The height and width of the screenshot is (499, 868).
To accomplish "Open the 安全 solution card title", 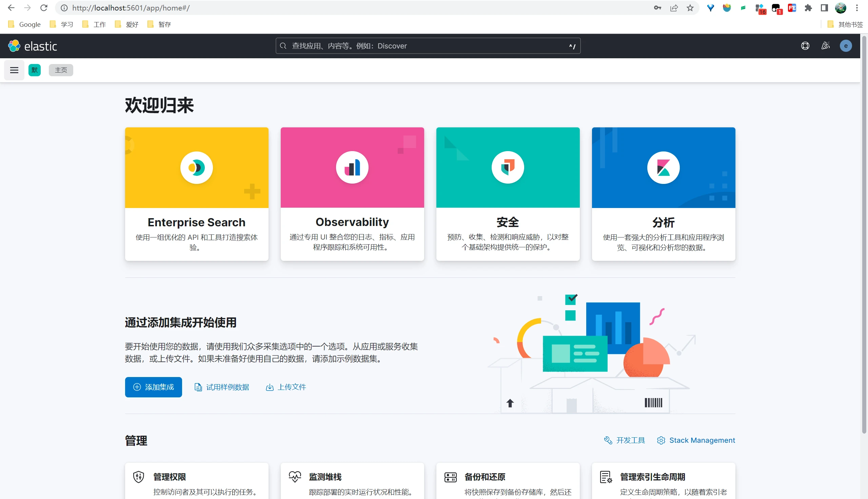I will coord(508,222).
